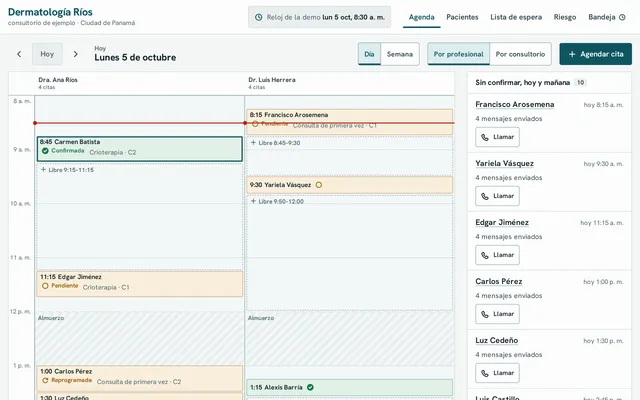This screenshot has width=640, height=400.
Task: Open the 11:15 Edgar Jiménez appointment
Action: click(140, 284)
